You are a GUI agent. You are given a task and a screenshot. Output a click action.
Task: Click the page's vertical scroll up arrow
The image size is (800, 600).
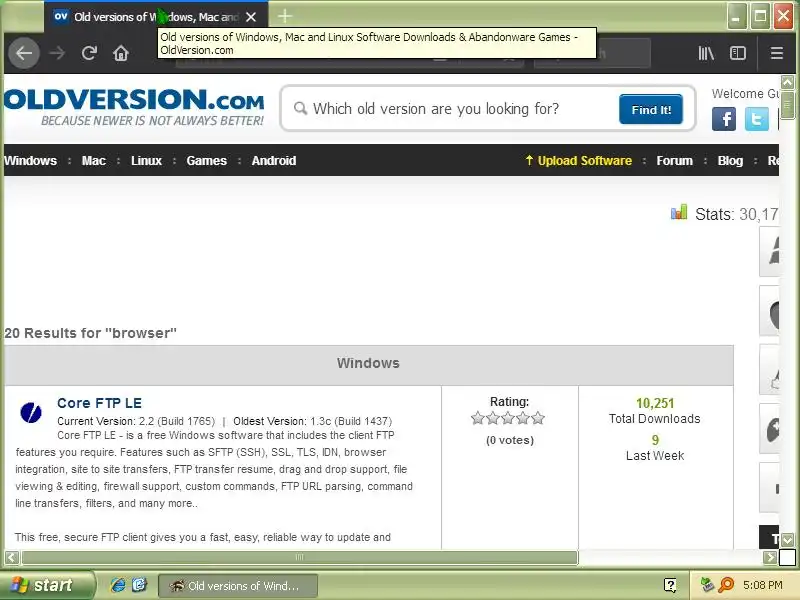(x=787, y=82)
